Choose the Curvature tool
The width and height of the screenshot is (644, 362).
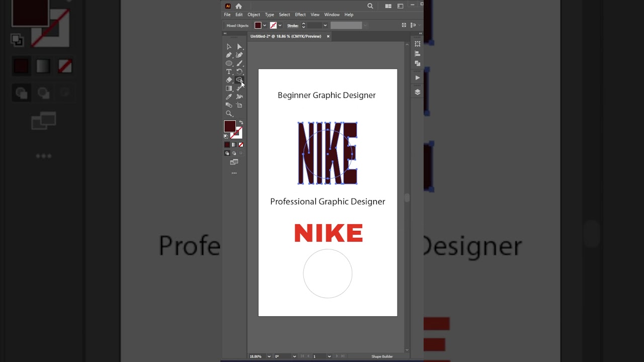click(x=239, y=55)
